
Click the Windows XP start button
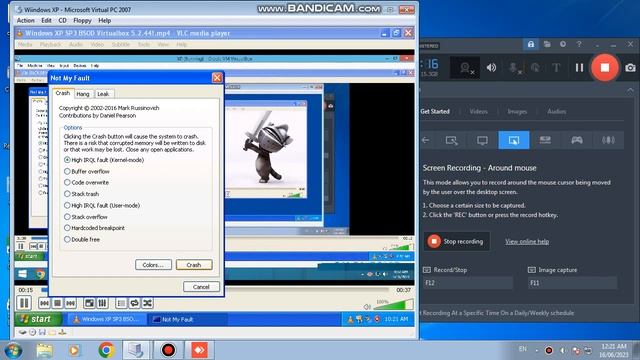click(38, 319)
